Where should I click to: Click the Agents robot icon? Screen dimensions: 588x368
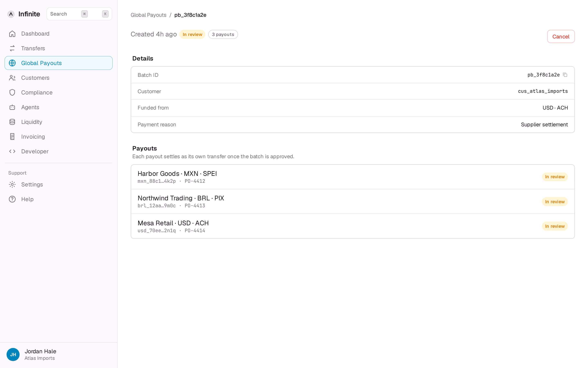tap(12, 107)
